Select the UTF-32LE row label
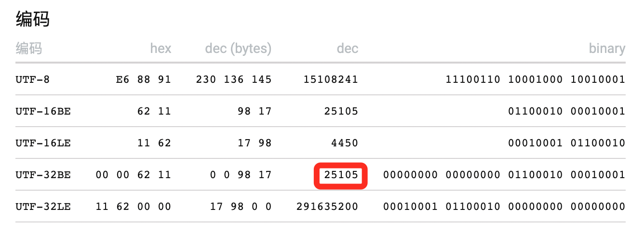The height and width of the screenshot is (234, 644). (43, 207)
